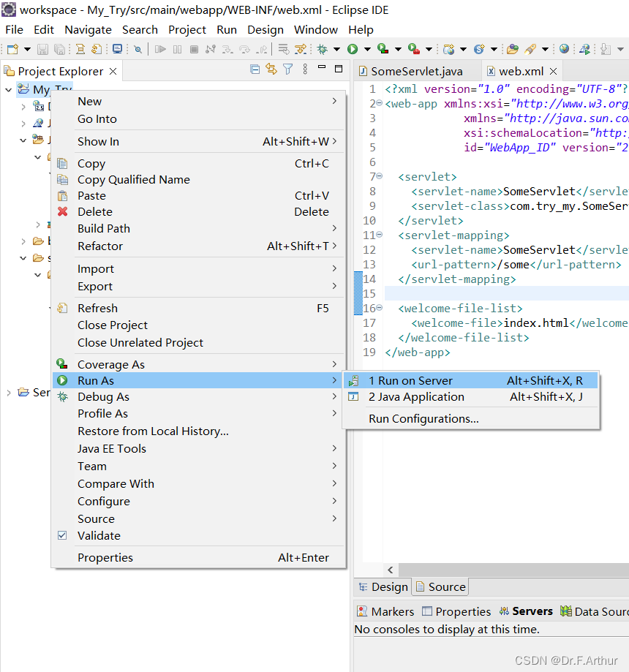
Task: Select Run on Server option
Action: (x=471, y=380)
